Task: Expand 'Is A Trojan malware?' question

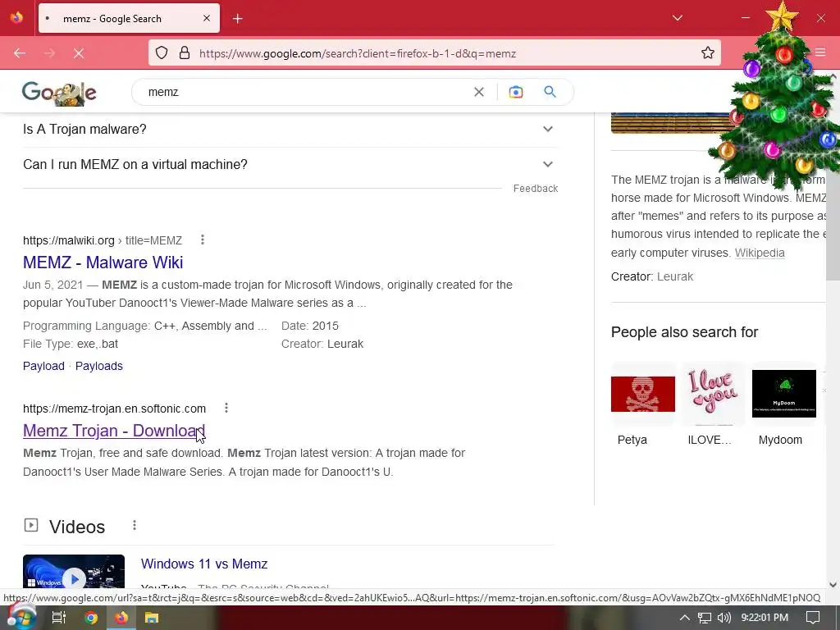Action: (x=290, y=129)
